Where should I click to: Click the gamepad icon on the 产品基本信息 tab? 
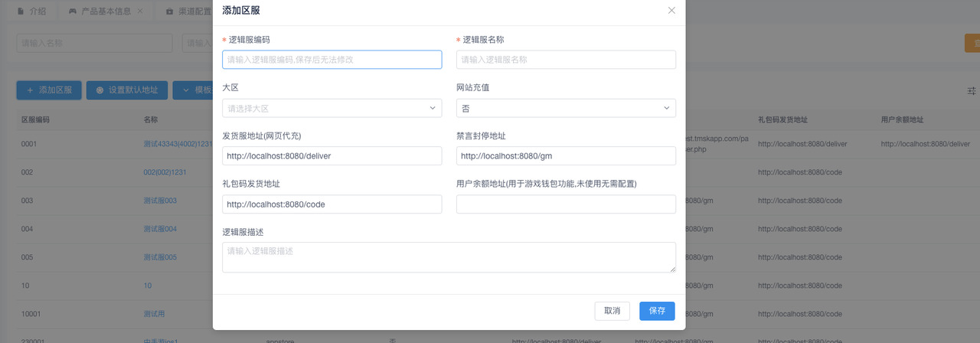(x=72, y=12)
